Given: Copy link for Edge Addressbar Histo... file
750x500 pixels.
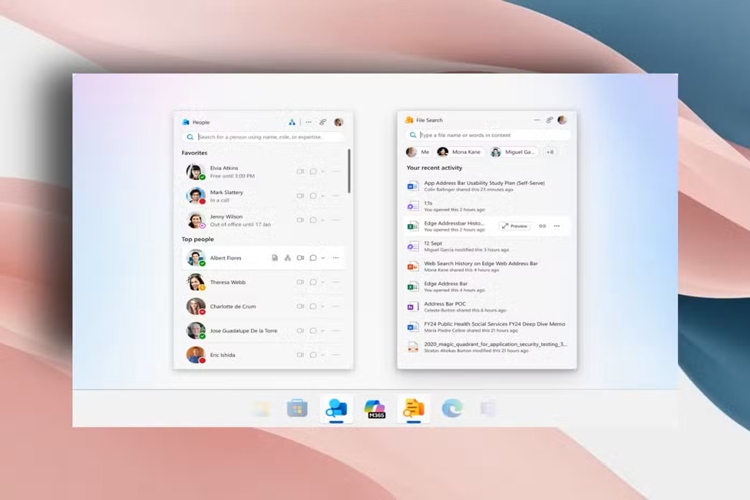Looking at the screenshot, I should [542, 226].
